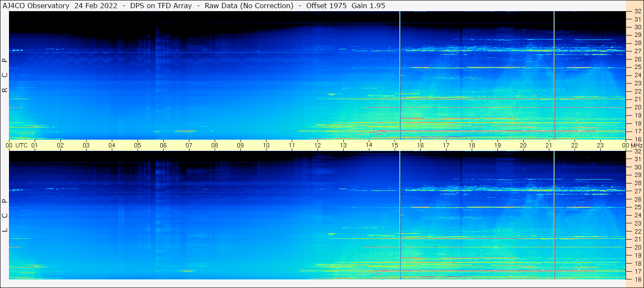The image size is (644, 288).
Task: Click the 04 hour label on time axis
Action: 112,145
